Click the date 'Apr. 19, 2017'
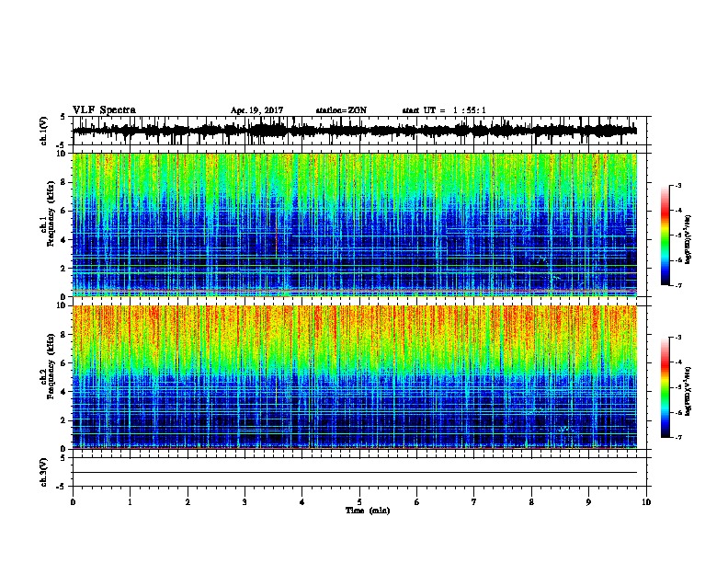The height and width of the screenshot is (563, 728). [x=256, y=110]
